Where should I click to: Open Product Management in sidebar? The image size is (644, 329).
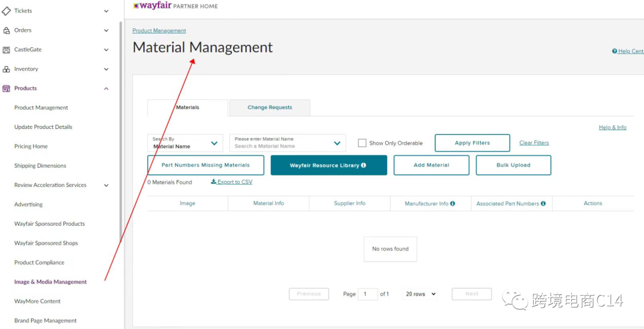pos(41,107)
